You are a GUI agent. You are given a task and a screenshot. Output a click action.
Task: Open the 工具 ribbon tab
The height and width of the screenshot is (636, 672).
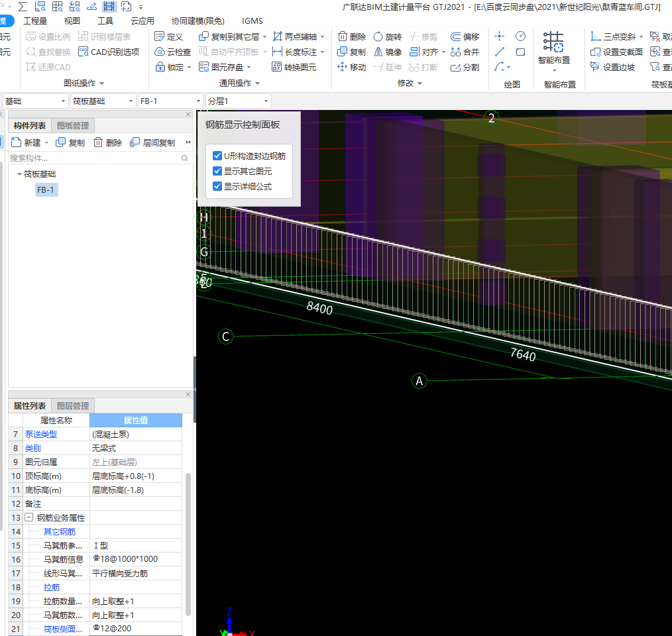tap(105, 21)
